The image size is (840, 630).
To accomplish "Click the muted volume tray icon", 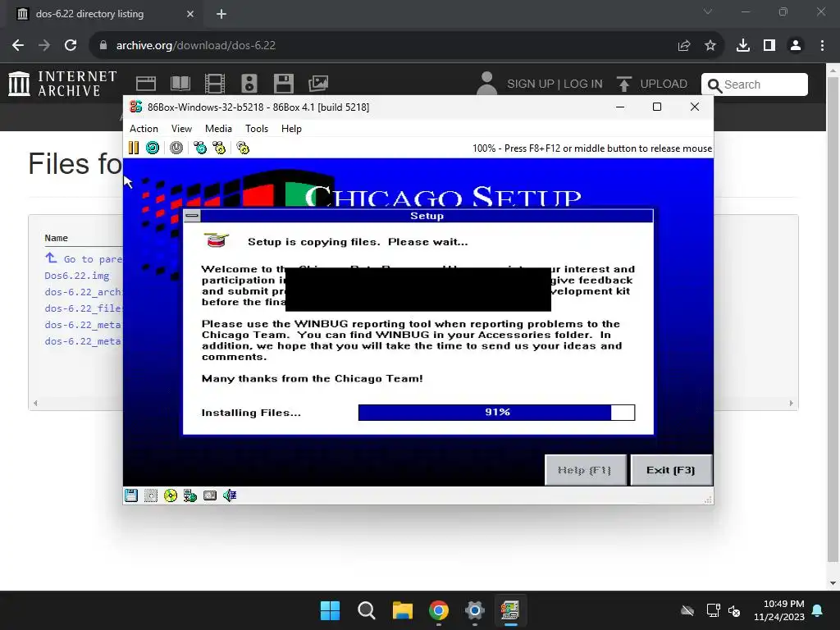I will [x=734, y=610].
